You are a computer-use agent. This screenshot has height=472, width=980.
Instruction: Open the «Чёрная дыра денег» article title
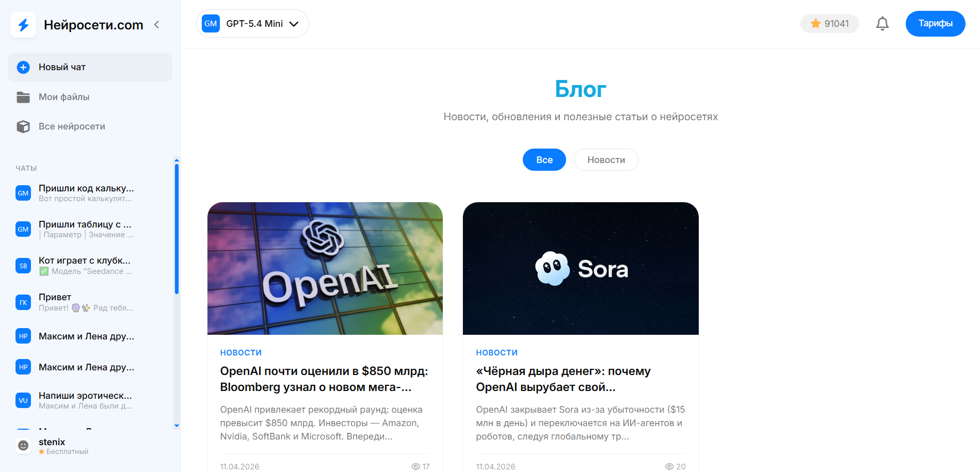pos(563,379)
